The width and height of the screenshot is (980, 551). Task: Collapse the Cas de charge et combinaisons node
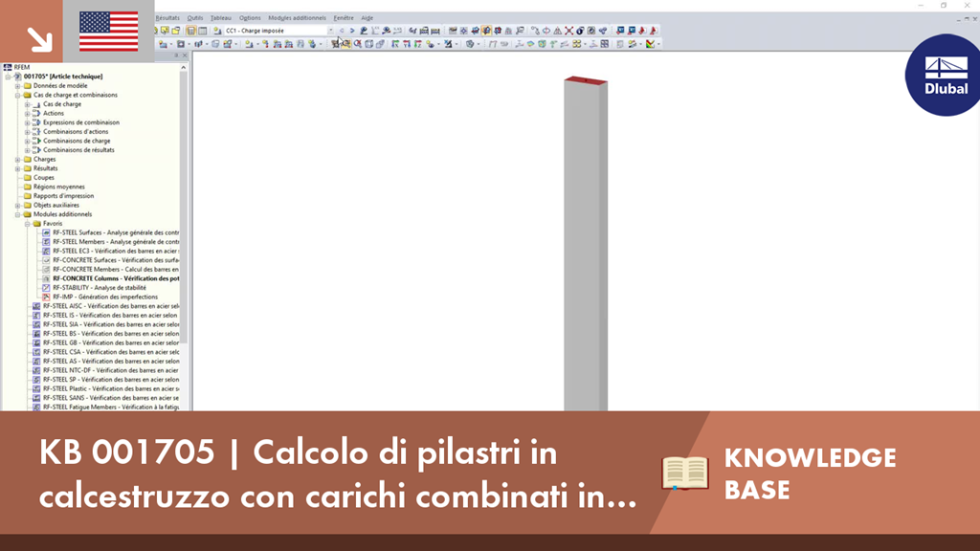[x=18, y=95]
